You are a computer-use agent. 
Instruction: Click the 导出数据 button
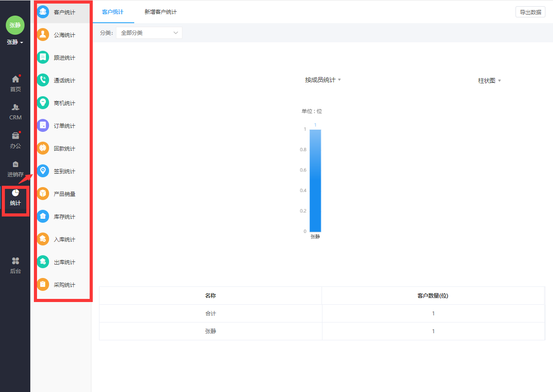tap(530, 12)
